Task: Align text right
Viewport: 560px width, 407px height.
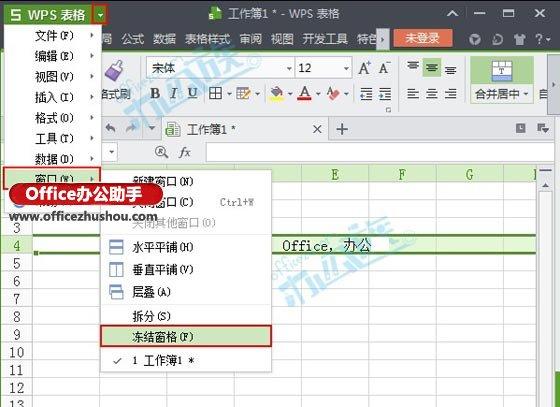Action: click(451, 94)
